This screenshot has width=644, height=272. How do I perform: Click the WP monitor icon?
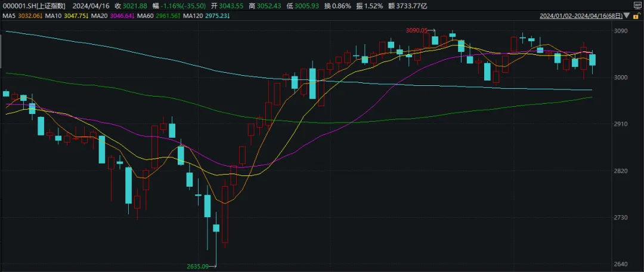point(638,6)
